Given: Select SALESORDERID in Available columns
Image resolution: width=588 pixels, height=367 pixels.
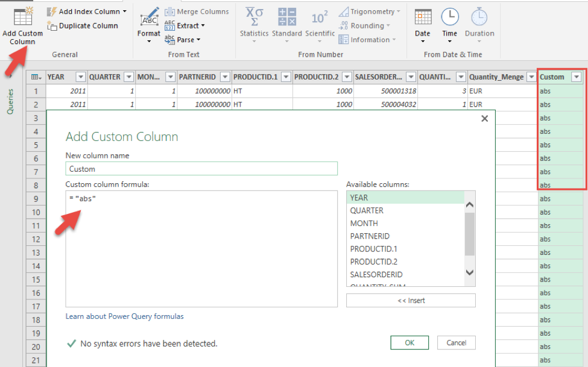Looking at the screenshot, I should click(x=405, y=274).
